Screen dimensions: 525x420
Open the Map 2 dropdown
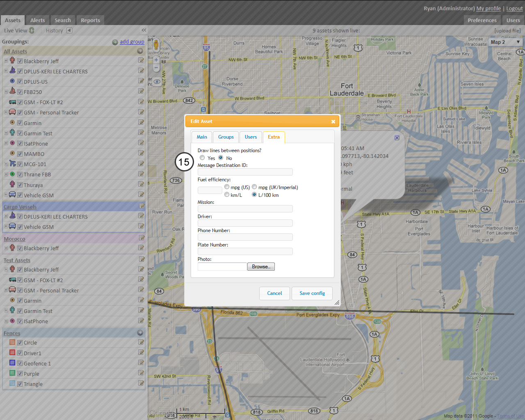pos(505,42)
